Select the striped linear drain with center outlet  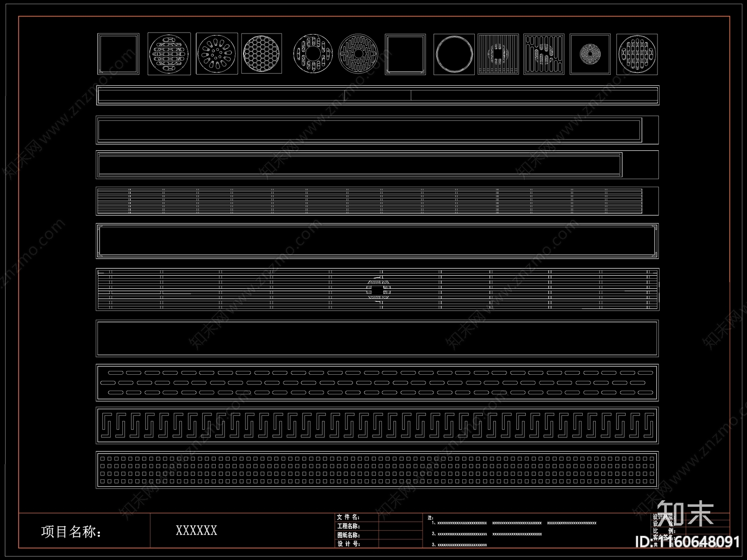tap(378, 289)
